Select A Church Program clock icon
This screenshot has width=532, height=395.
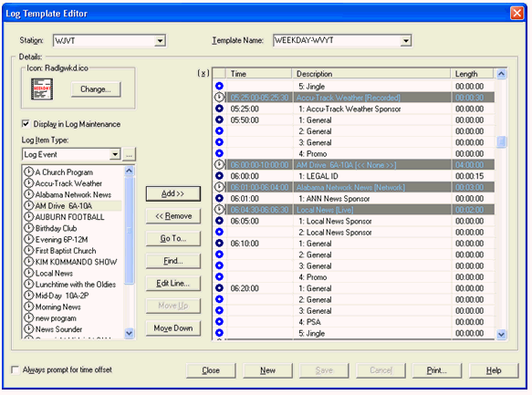[29, 172]
